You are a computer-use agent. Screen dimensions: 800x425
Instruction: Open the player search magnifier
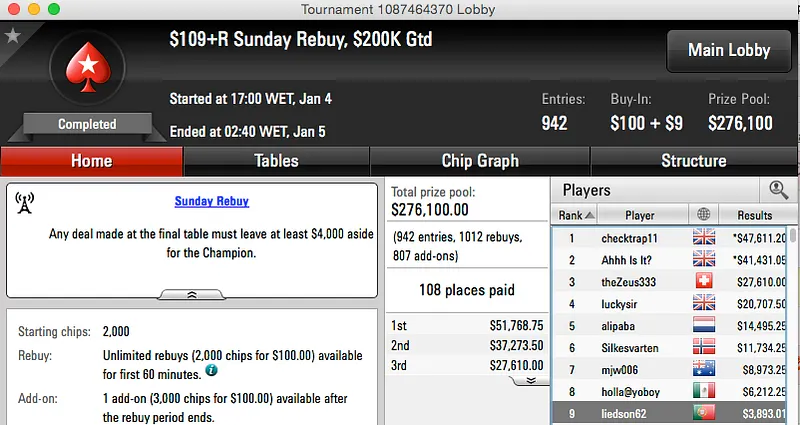click(777, 189)
